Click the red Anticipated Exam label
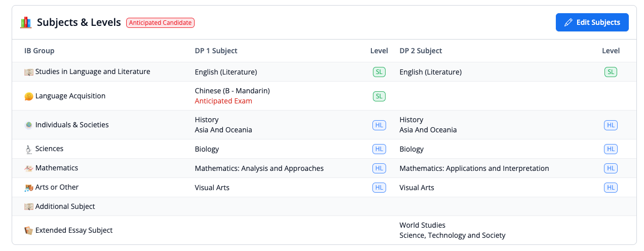644x251 pixels. [x=223, y=101]
